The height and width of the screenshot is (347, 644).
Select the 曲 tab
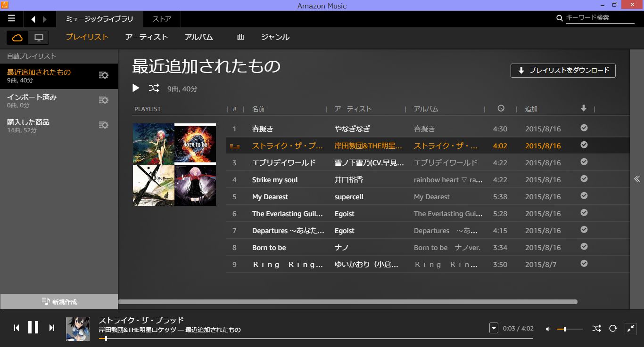click(240, 37)
